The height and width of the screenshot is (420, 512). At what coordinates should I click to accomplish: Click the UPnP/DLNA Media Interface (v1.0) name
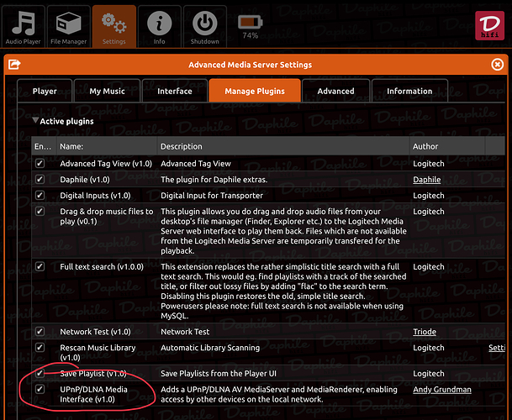93,394
